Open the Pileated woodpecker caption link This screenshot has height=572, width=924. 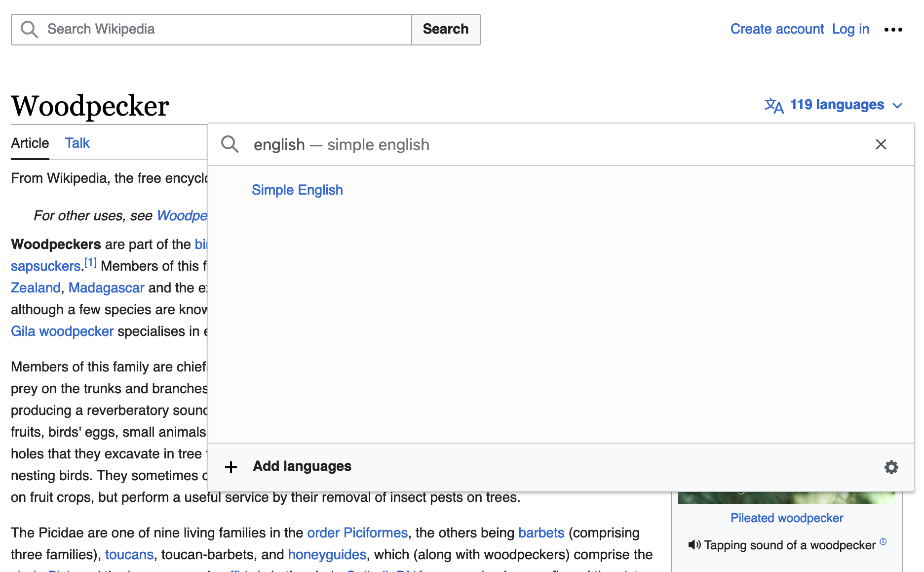click(787, 518)
